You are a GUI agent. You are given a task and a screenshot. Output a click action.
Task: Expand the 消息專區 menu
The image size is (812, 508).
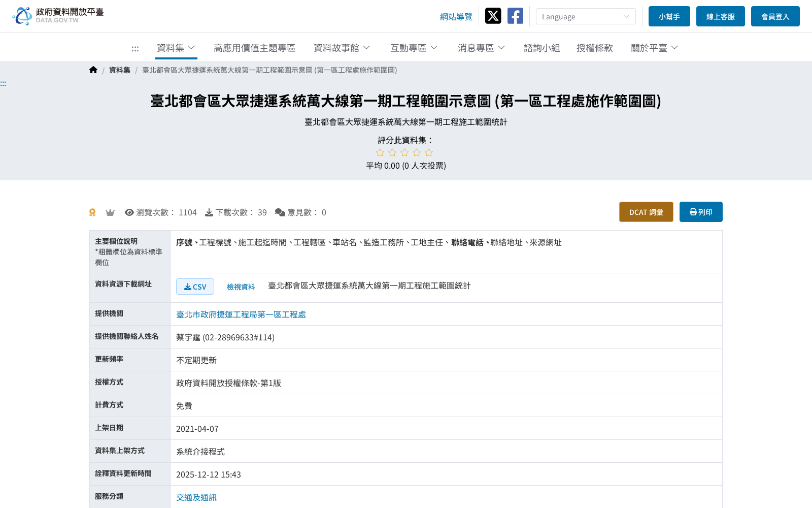(482, 48)
